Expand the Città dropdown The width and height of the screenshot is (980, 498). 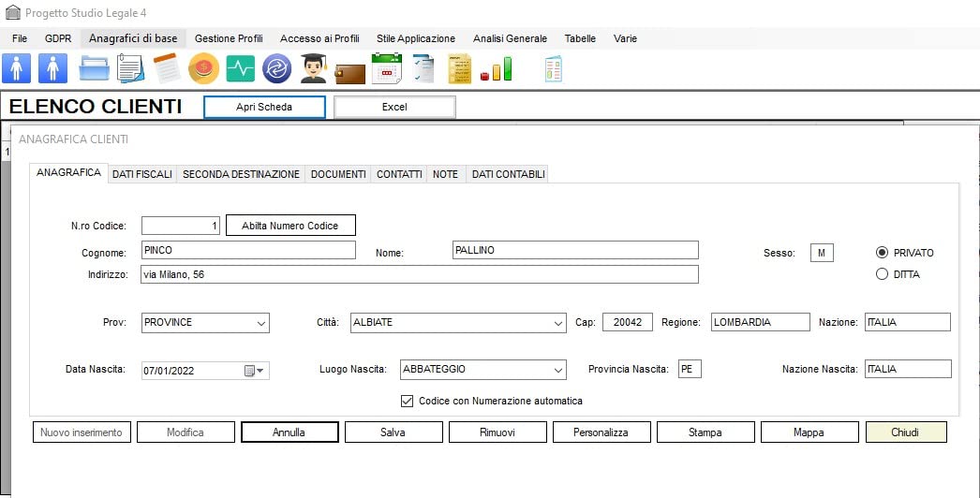[x=558, y=323]
